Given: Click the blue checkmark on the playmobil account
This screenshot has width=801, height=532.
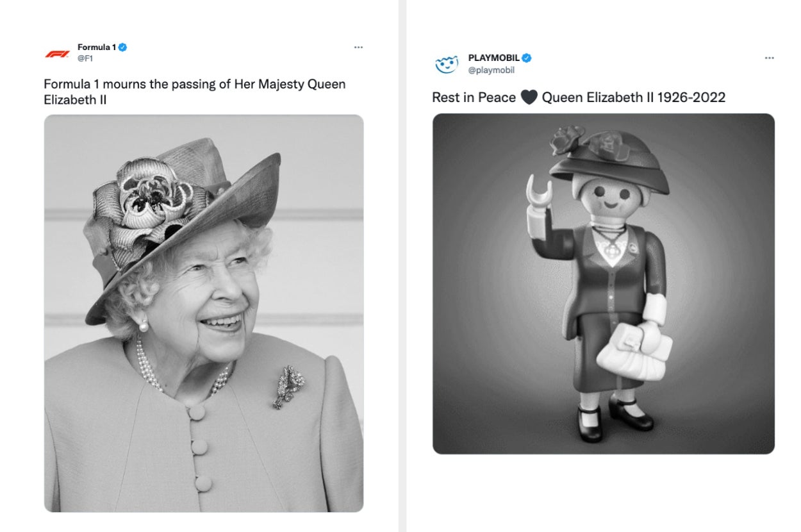Looking at the screenshot, I should pos(527,57).
